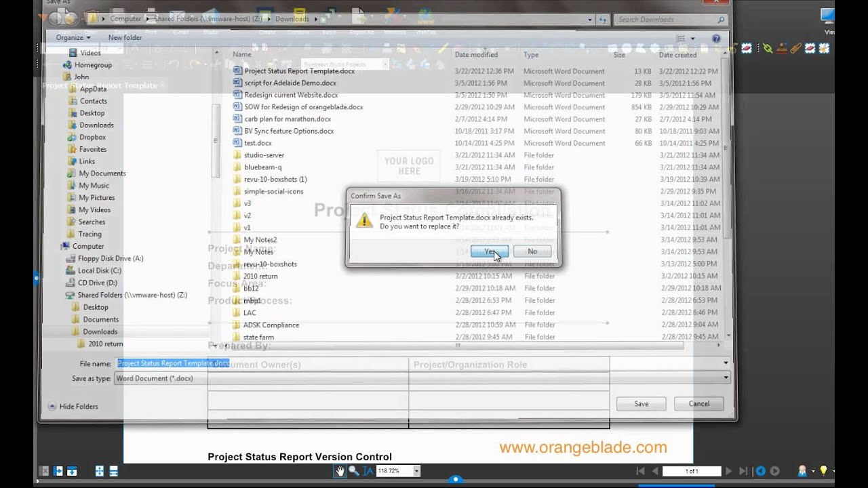868x488 pixels.
Task: Click the Help icon in Save As dialog
Action: (716, 39)
